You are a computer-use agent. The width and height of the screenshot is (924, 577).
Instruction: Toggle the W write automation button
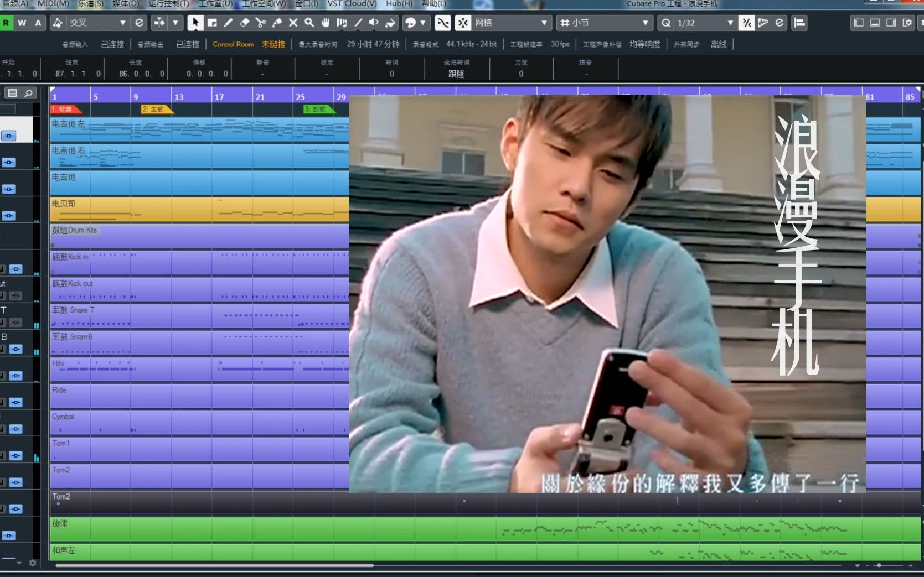(x=22, y=23)
